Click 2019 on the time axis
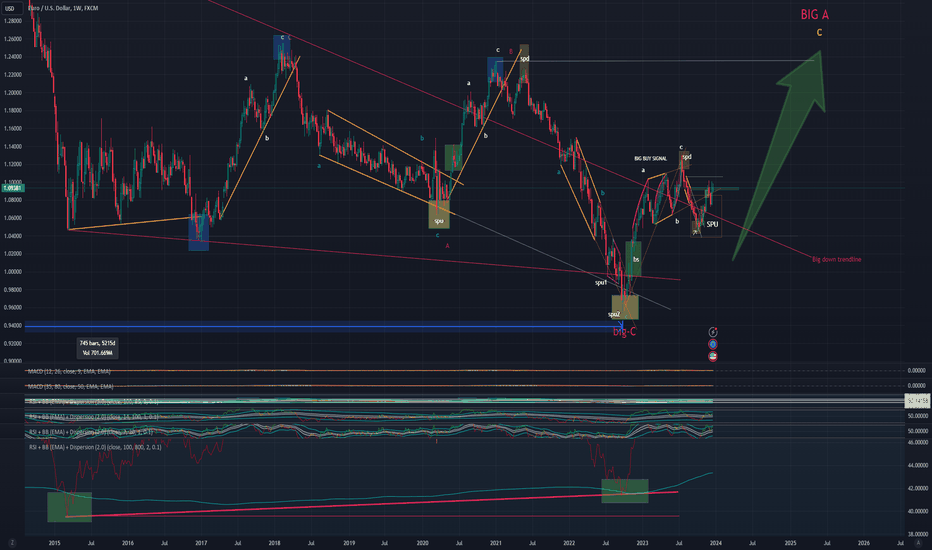932x550 pixels. tap(349, 543)
